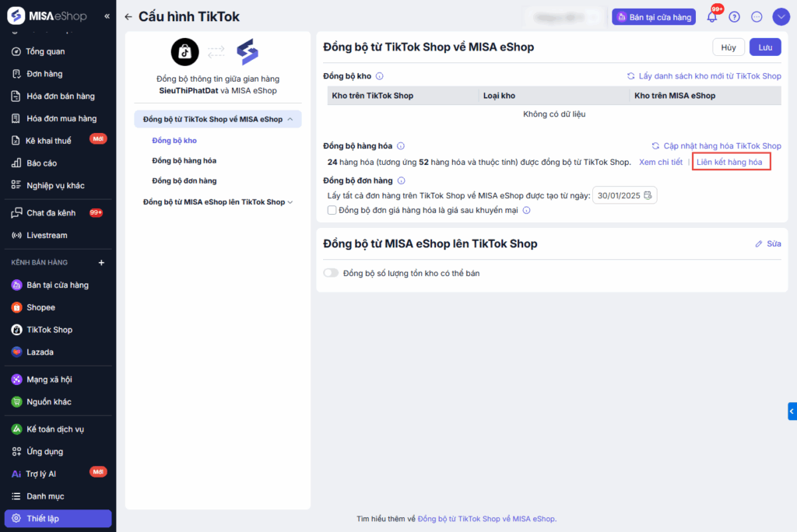
Task: Open the notifications bell
Action: pos(711,17)
